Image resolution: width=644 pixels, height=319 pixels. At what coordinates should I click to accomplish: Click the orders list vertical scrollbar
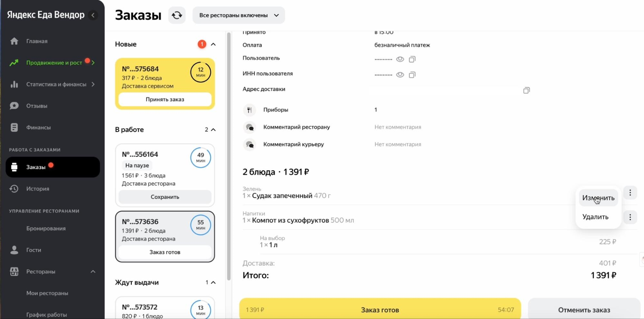pos(229,155)
